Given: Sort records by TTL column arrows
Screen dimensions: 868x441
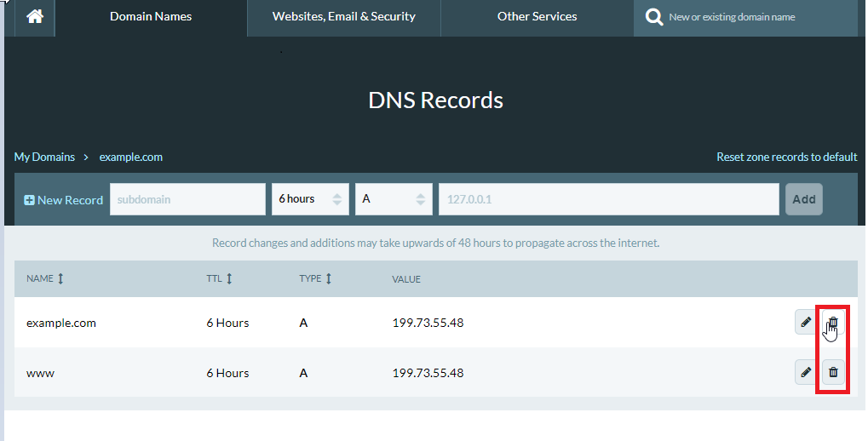Looking at the screenshot, I should tap(229, 278).
